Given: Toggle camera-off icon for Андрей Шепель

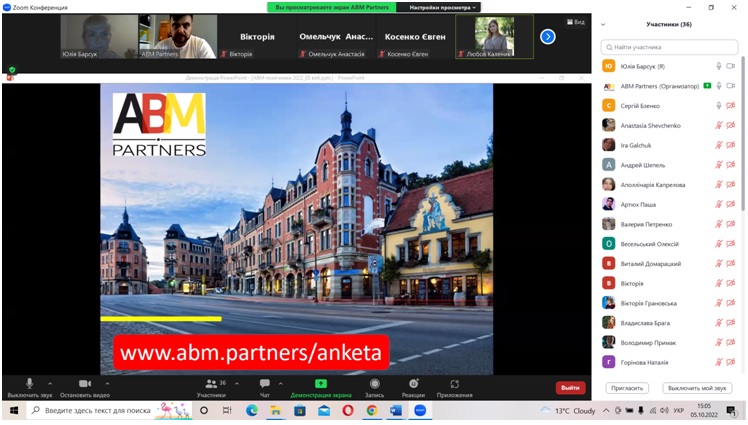Looking at the screenshot, I should coord(731,165).
